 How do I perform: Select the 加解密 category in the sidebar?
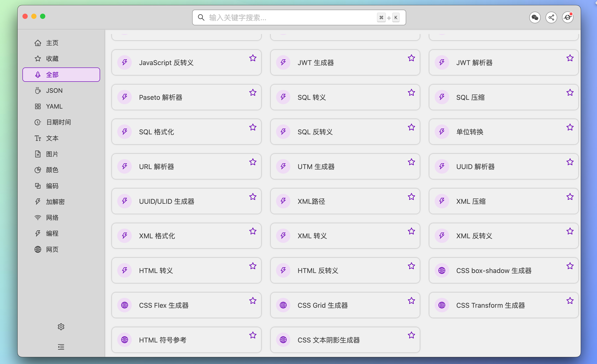pyautogui.click(x=55, y=202)
